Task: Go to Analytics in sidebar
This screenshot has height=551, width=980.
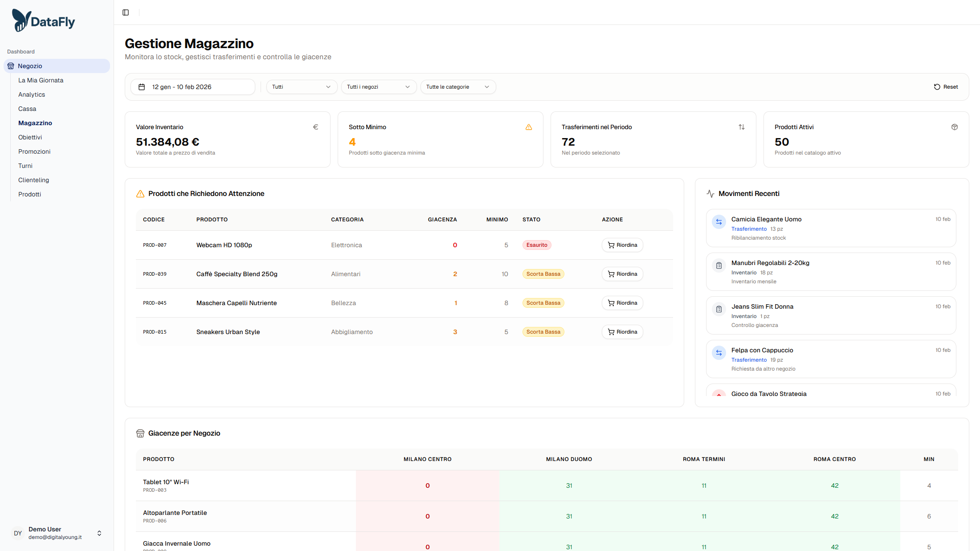Action: 32,94
